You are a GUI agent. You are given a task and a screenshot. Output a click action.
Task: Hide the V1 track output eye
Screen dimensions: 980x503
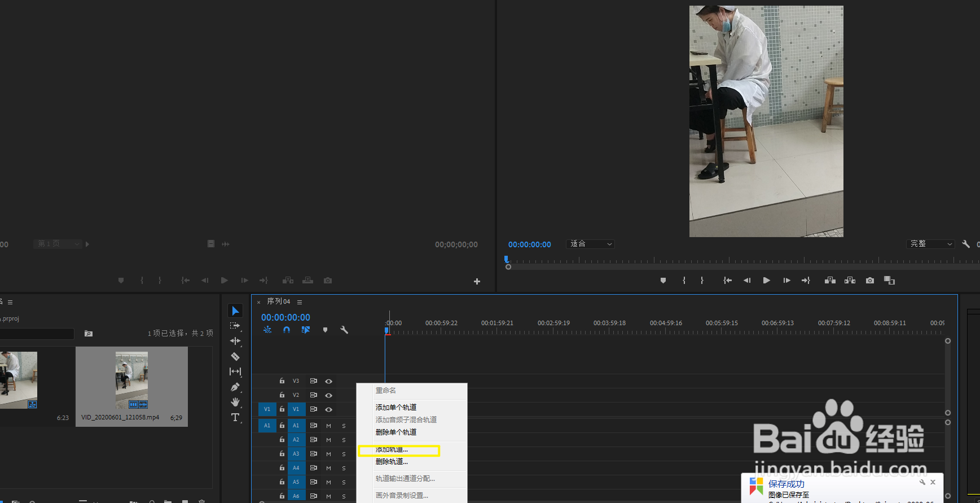click(x=328, y=409)
